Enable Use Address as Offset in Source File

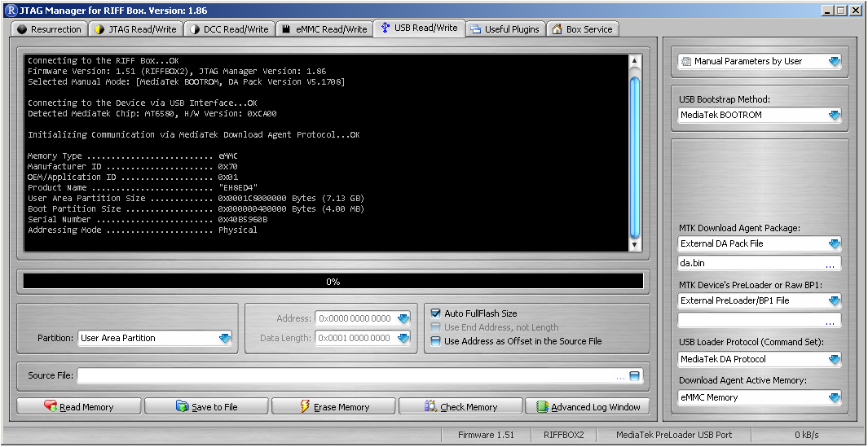[x=436, y=341]
